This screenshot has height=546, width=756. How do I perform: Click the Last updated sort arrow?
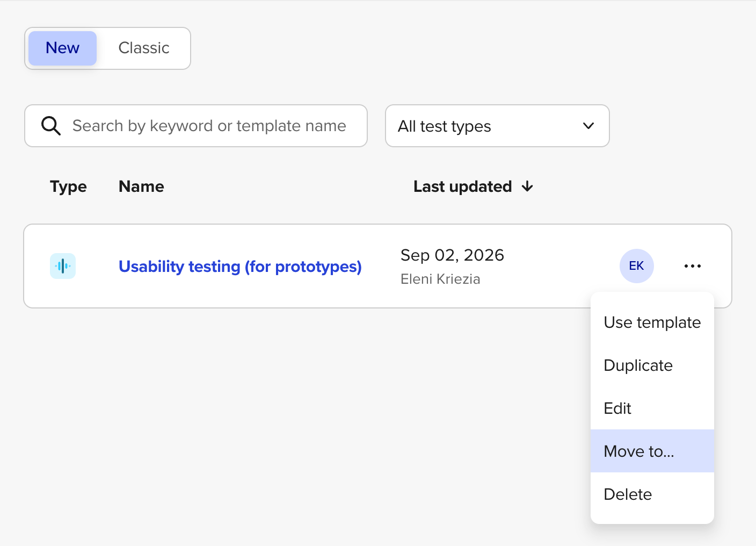tap(527, 186)
